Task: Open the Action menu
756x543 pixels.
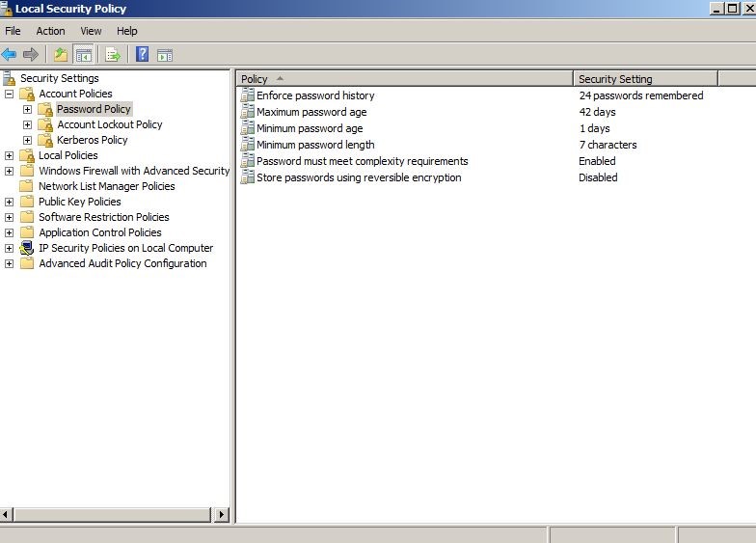Action: (50, 31)
